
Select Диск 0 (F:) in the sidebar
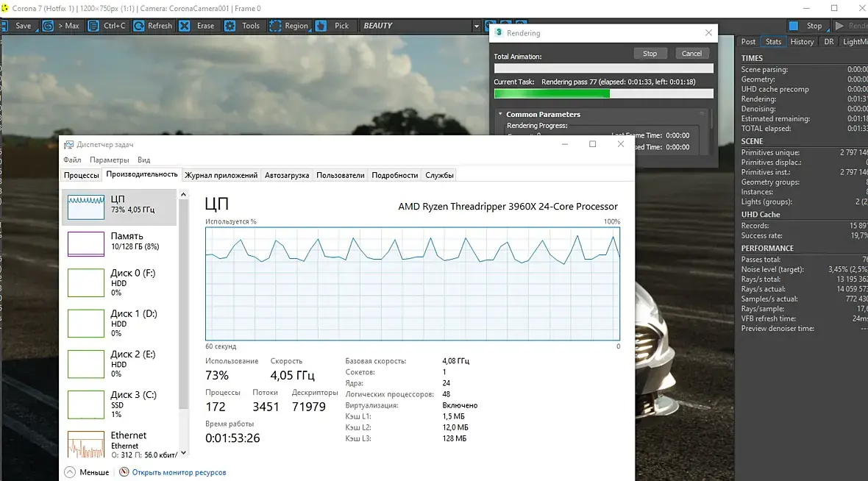[x=119, y=282]
